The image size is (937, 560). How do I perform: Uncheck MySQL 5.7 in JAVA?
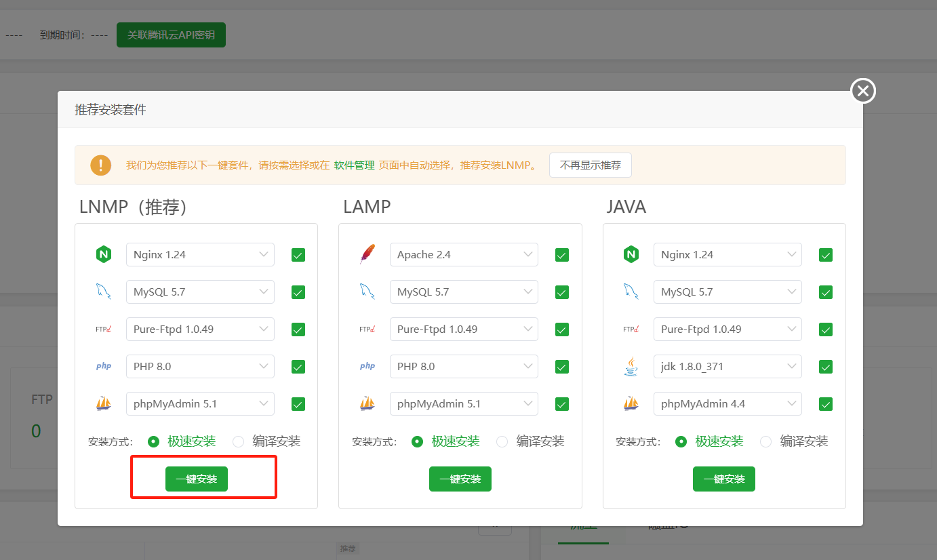click(x=826, y=292)
